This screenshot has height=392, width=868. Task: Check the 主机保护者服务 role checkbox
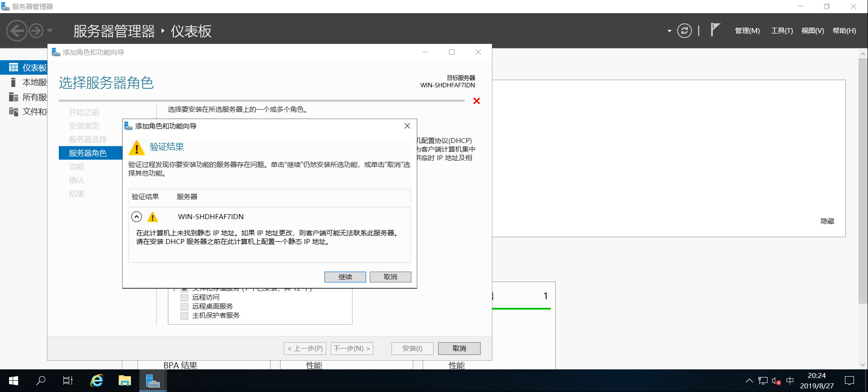[184, 316]
